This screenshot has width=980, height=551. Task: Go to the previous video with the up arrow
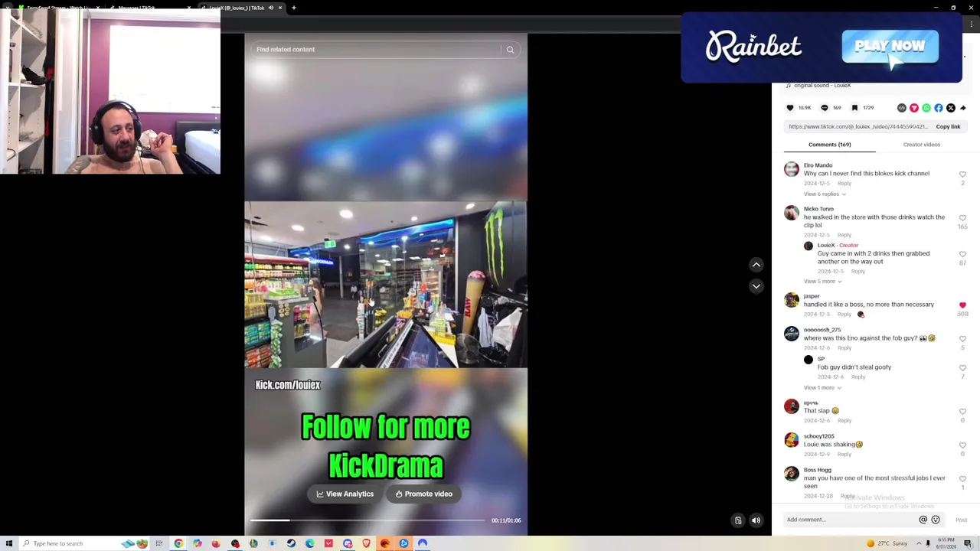756,265
